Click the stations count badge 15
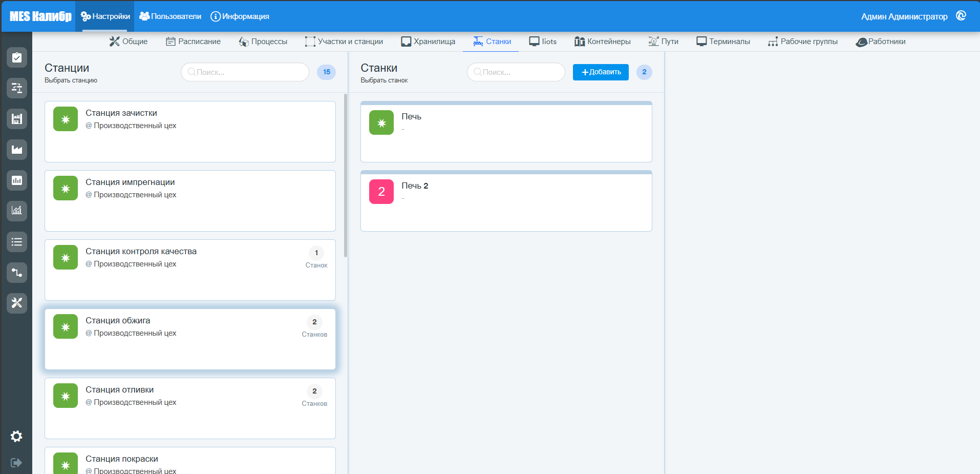Image resolution: width=980 pixels, height=474 pixels. [326, 72]
